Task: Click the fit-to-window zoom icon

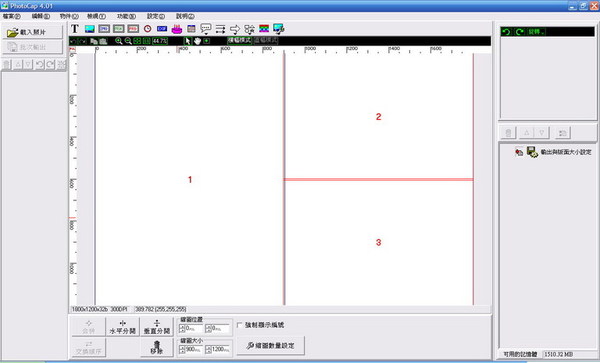Action: (137, 41)
